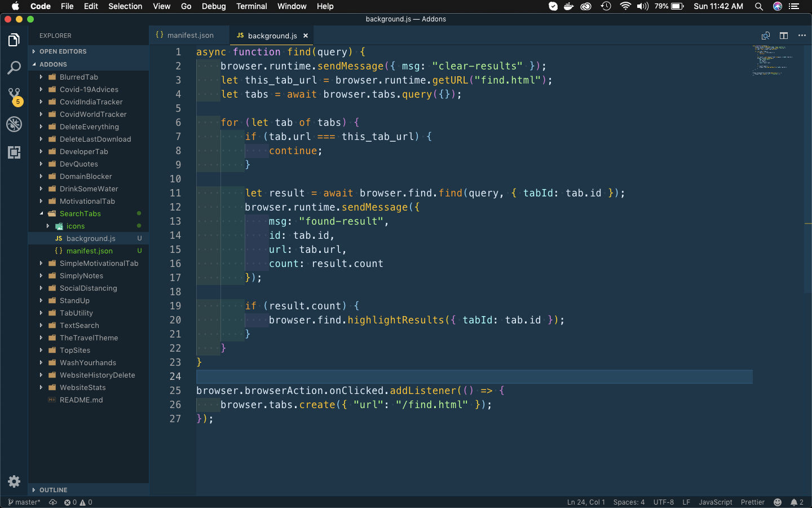The height and width of the screenshot is (508, 812).
Task: Expand the TheTravelTheme folder
Action: point(89,338)
